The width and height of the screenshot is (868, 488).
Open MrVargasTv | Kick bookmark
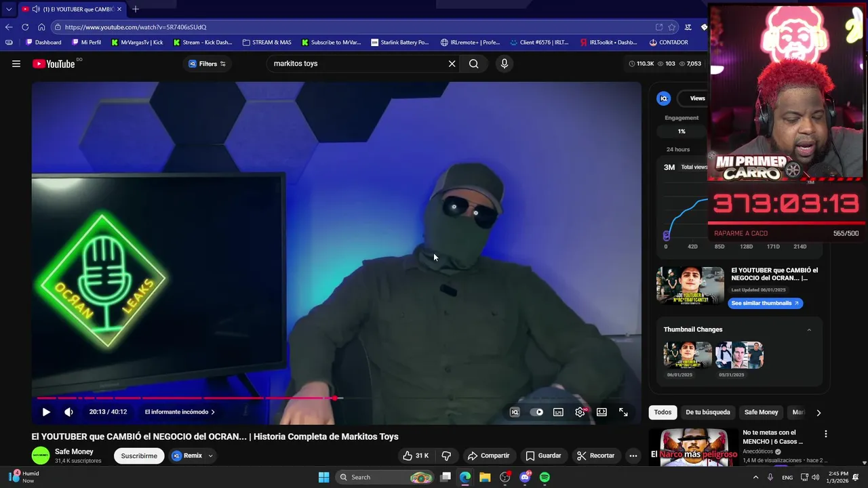click(137, 42)
